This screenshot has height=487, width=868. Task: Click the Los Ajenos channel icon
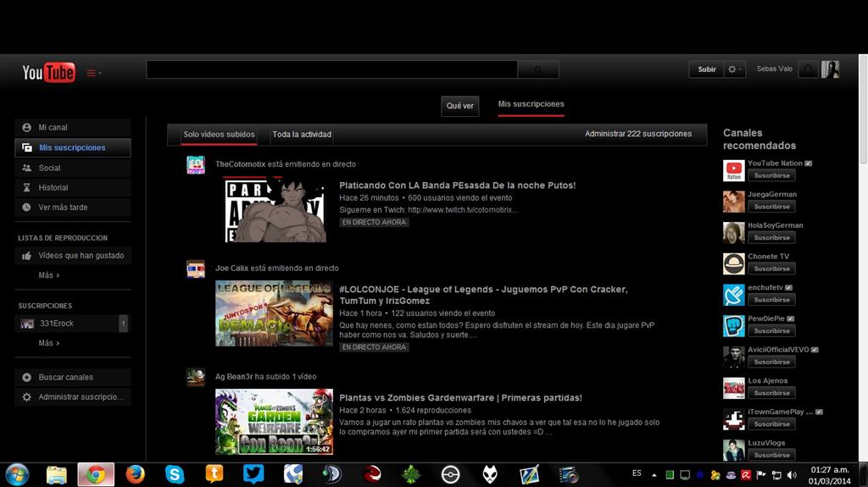[733, 388]
